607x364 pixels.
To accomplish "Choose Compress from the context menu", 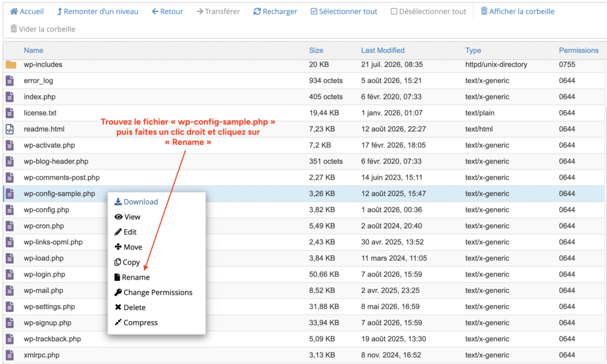I will (x=136, y=323).
